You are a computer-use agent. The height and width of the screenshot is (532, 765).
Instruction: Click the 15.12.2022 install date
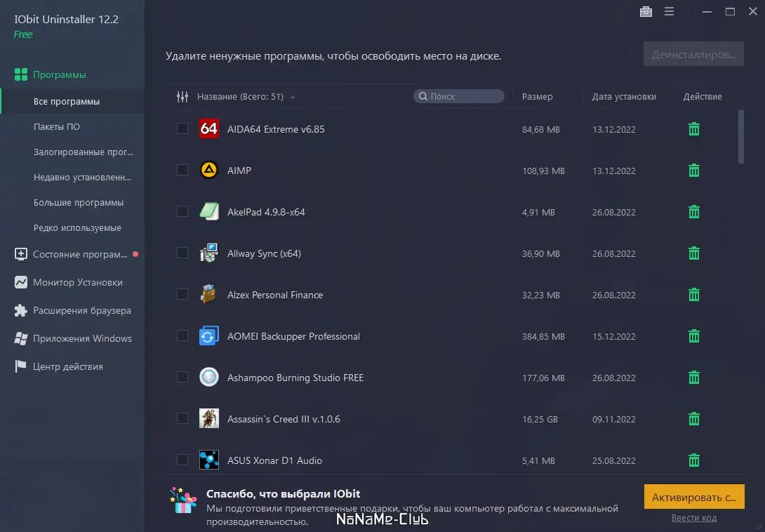coord(614,337)
